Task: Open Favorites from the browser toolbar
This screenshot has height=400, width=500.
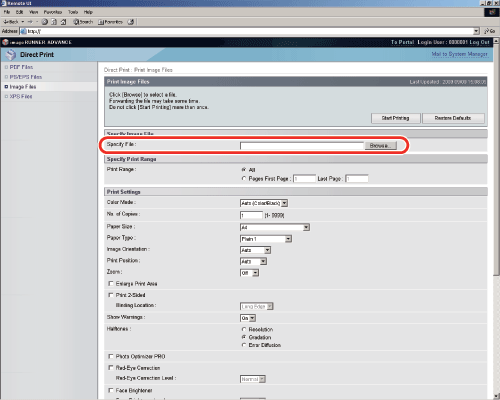Action: point(111,22)
